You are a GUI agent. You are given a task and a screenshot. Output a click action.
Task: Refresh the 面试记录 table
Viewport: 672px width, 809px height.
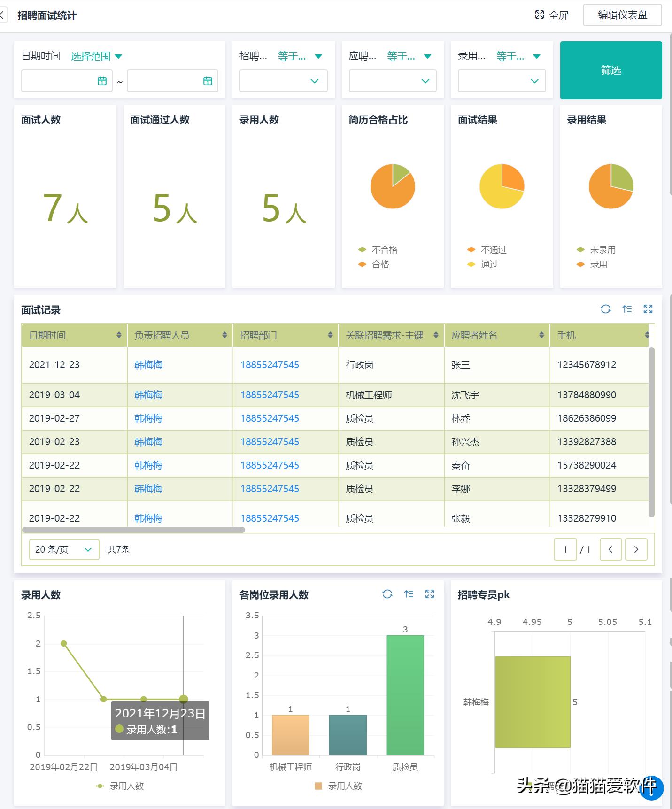coord(606,309)
